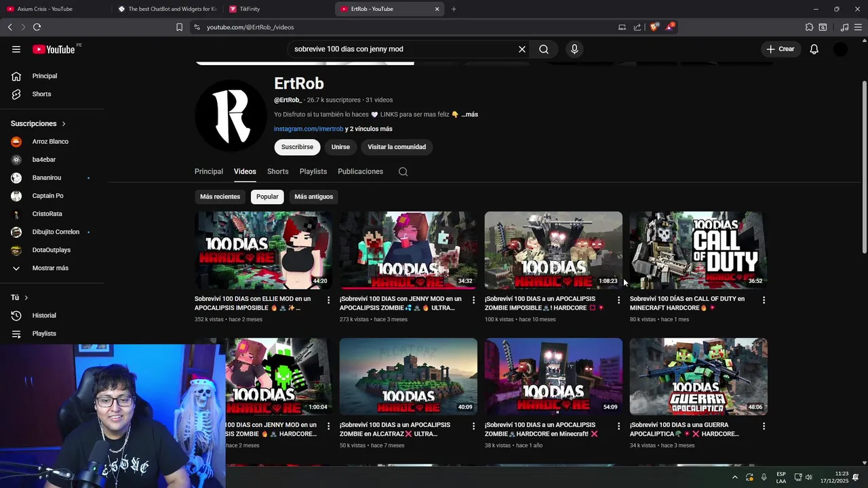The height and width of the screenshot is (488, 868).
Task: Reload the page in the browser
Action: pyautogui.click(x=37, y=27)
